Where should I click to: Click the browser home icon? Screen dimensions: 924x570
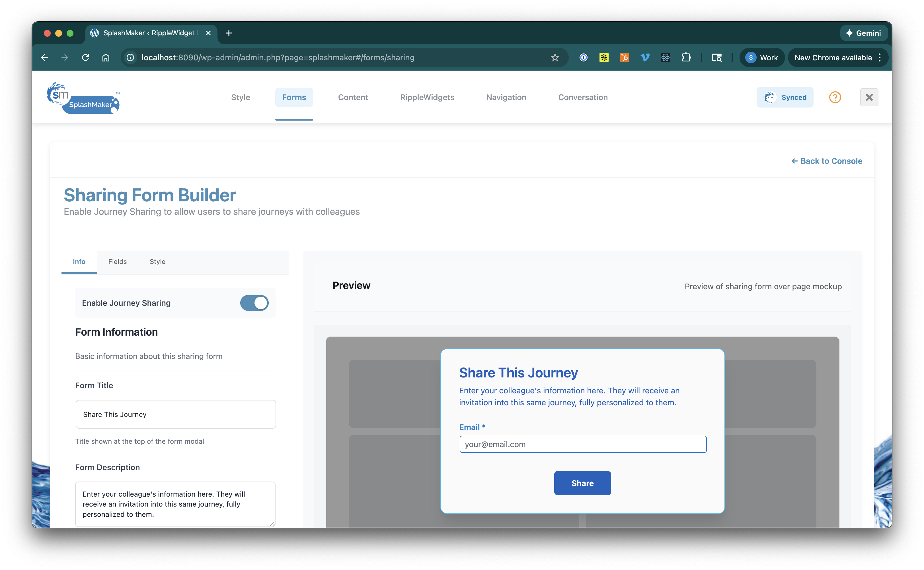[106, 58]
